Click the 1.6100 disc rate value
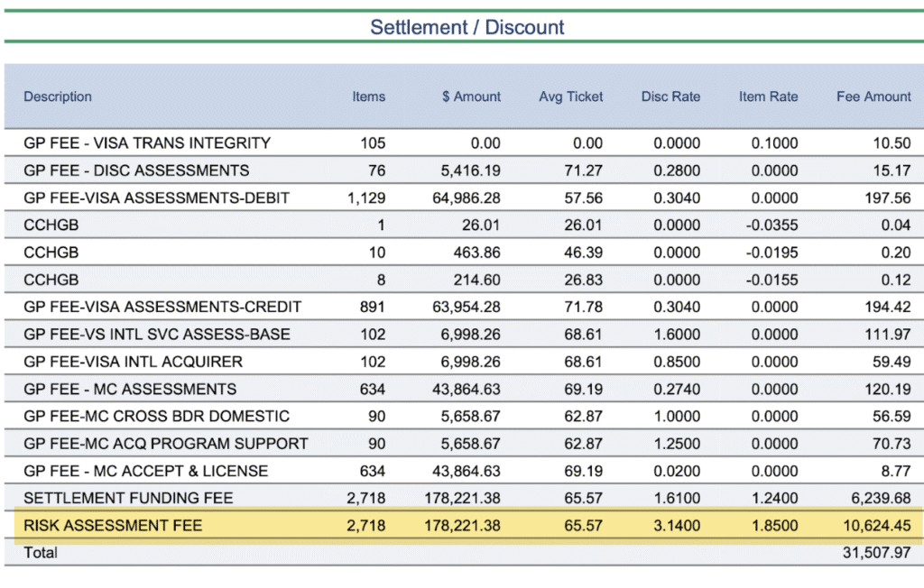Image resolution: width=924 pixels, height=588 pixels. pos(677,499)
